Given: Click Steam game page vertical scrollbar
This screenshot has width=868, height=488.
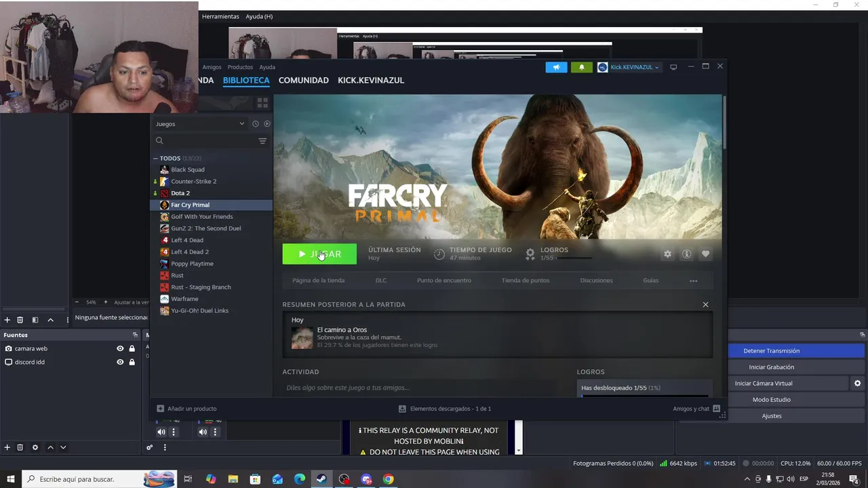Looking at the screenshot, I should click(724, 122).
